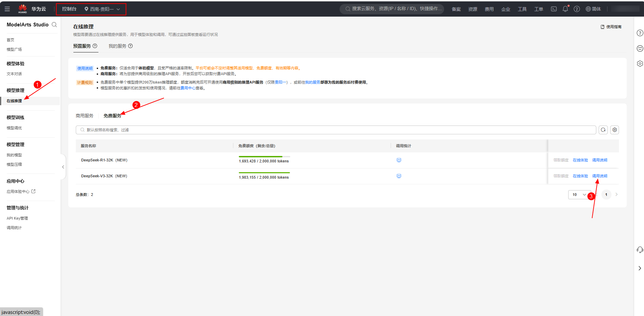This screenshot has height=316, width=644.
Task: Collapse the left sidebar with the arrow handle
Action: (63, 167)
